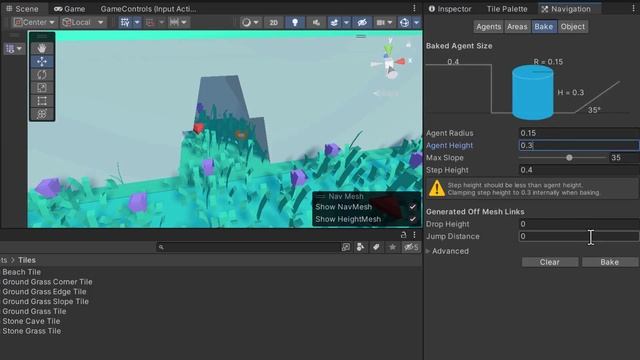Open the Areas navigation section
The width and height of the screenshot is (640, 360).
pyautogui.click(x=517, y=27)
